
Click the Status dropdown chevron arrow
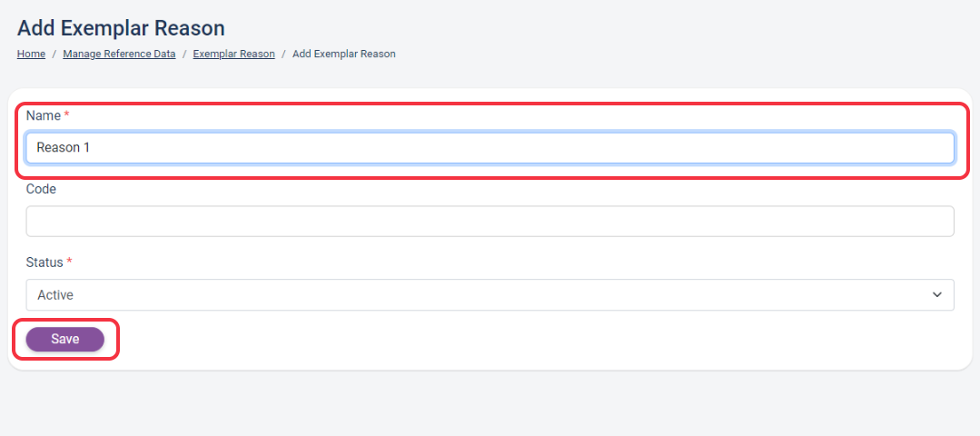pos(937,294)
